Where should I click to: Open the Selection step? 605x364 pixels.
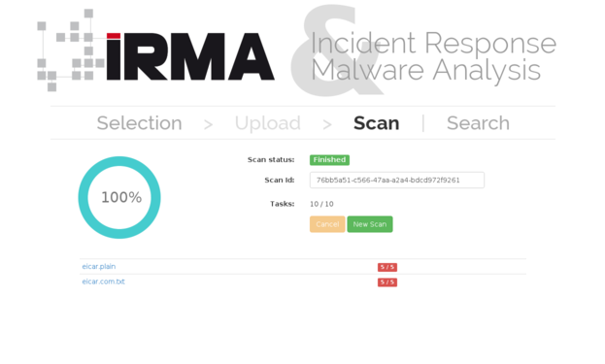[139, 123]
